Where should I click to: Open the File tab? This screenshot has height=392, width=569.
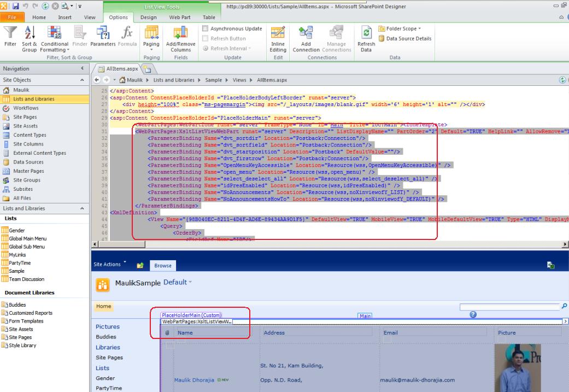click(x=12, y=17)
